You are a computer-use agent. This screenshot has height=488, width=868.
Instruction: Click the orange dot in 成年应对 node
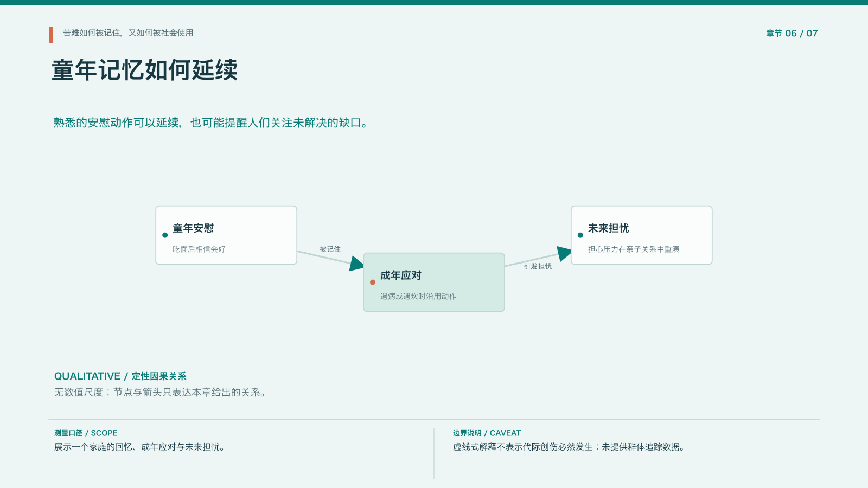pos(373,282)
